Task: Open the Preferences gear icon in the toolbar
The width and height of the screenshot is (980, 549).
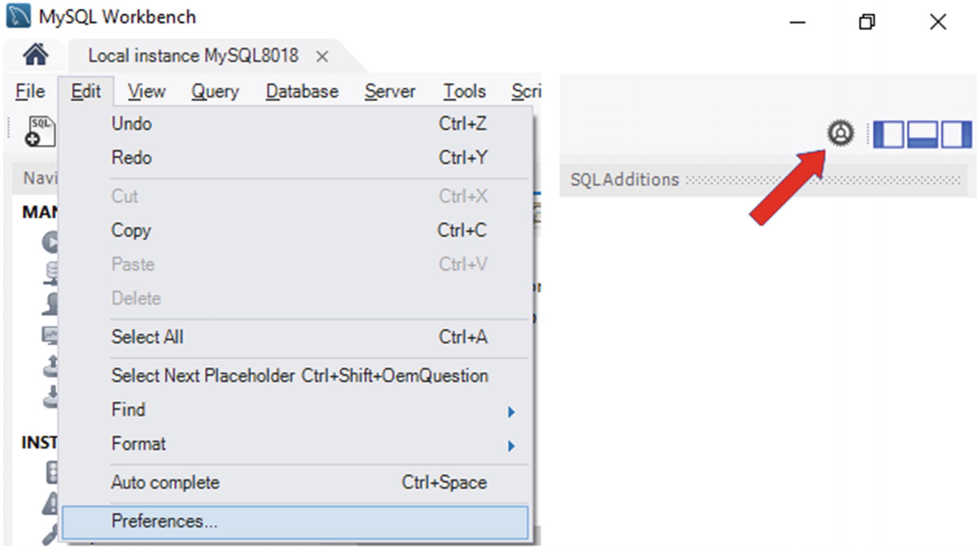Action: 840,133
